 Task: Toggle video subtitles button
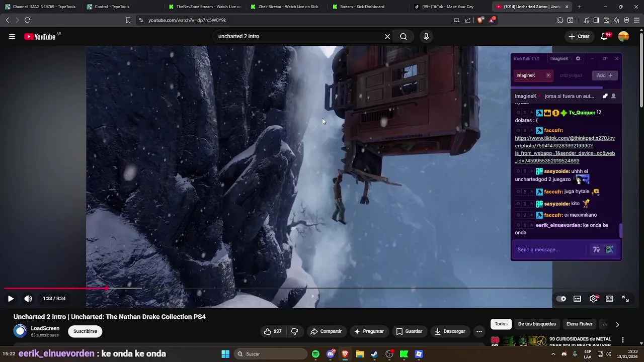point(577,299)
